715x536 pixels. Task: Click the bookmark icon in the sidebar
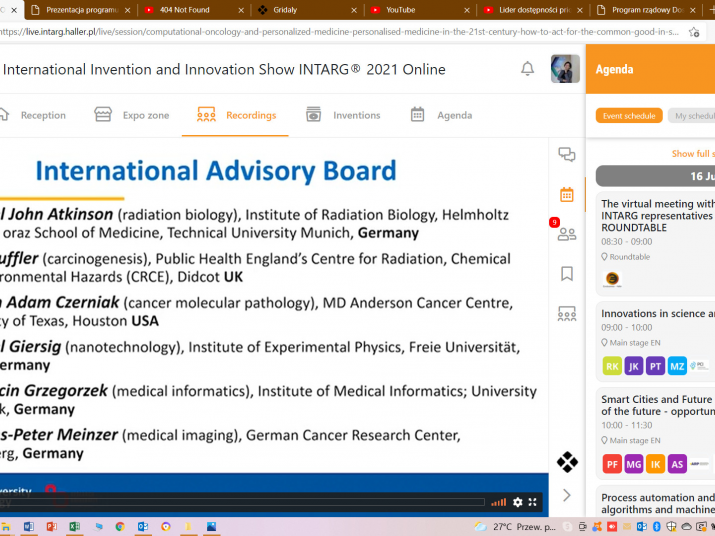[567, 273]
